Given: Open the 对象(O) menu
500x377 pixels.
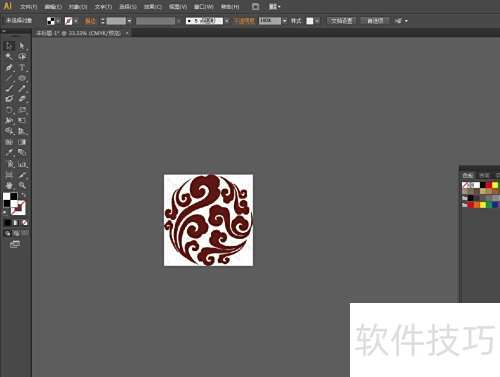Looking at the screenshot, I should tap(78, 7).
